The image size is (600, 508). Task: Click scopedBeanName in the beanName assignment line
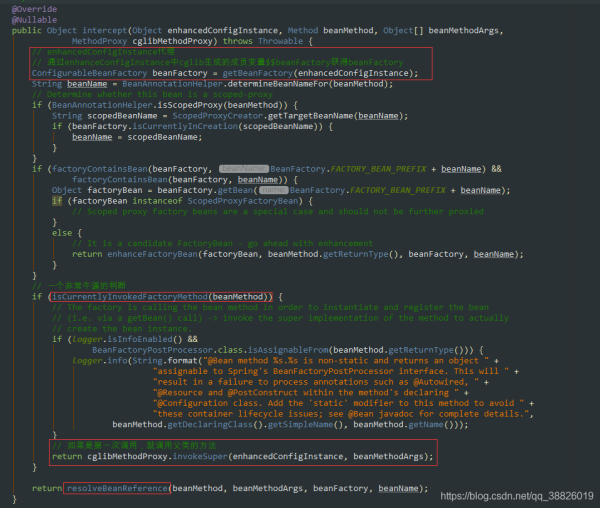tap(162, 137)
